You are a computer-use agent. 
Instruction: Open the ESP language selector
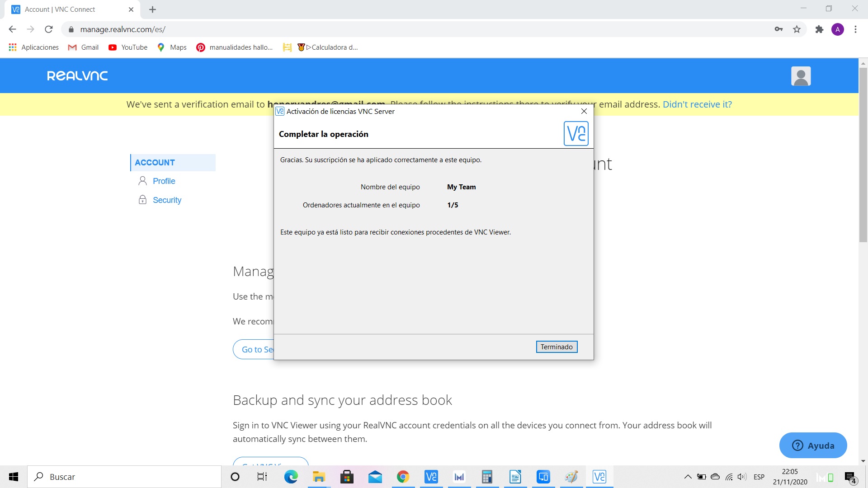pyautogui.click(x=759, y=477)
